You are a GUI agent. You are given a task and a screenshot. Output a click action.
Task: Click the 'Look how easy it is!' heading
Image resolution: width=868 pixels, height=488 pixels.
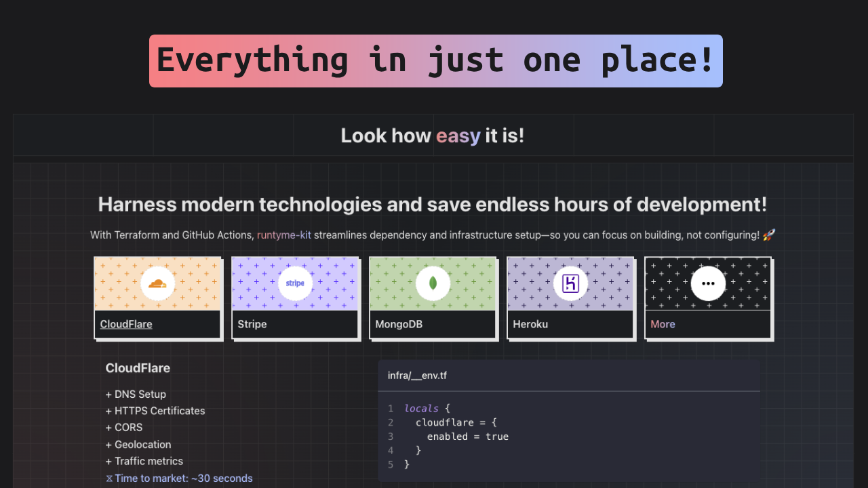[433, 136]
